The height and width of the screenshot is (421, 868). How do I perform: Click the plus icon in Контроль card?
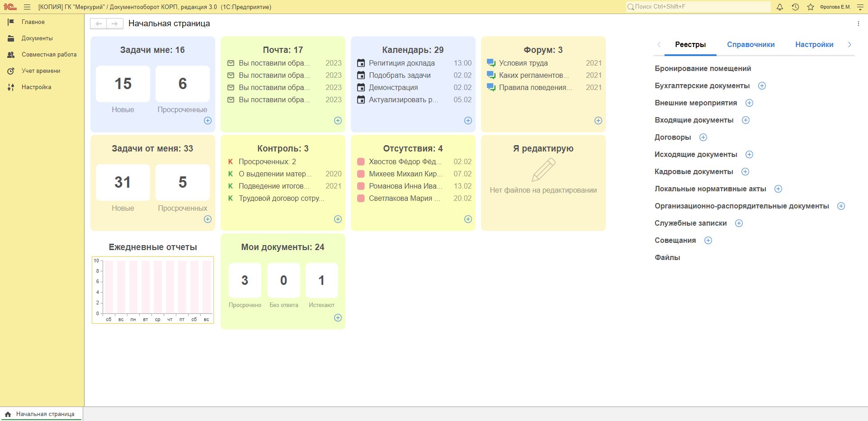click(338, 219)
